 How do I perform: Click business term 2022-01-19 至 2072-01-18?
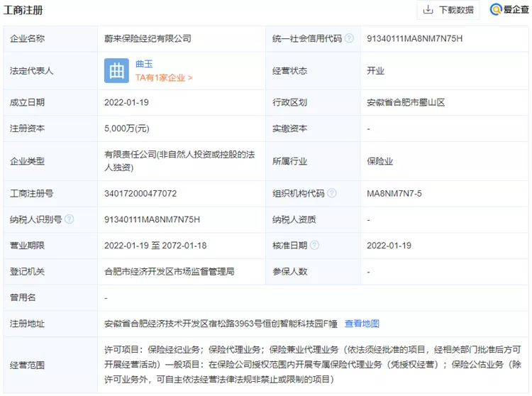[155, 246]
